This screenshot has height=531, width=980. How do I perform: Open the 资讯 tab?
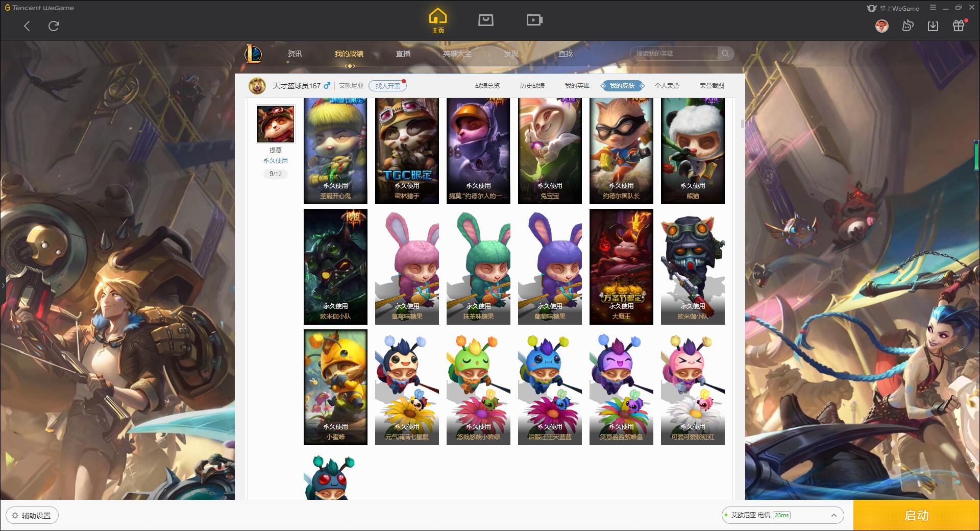pos(295,54)
